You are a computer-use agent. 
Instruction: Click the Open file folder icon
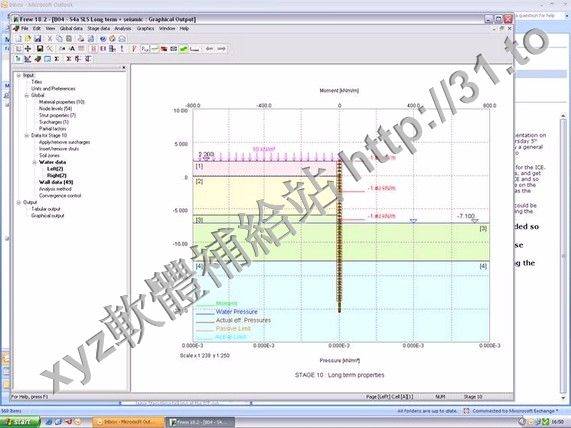(x=28, y=38)
